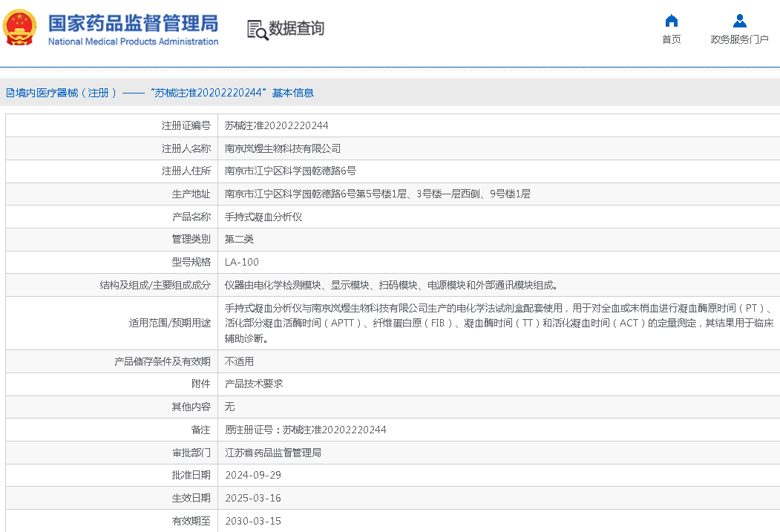Click the 数据查询 magnifier document icon
Image resolution: width=780 pixels, height=532 pixels.
(x=257, y=30)
